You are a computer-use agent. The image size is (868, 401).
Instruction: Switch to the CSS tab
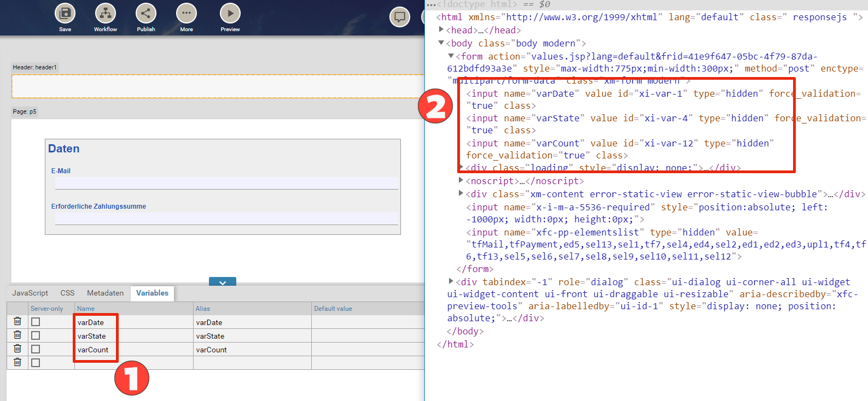pyautogui.click(x=67, y=293)
